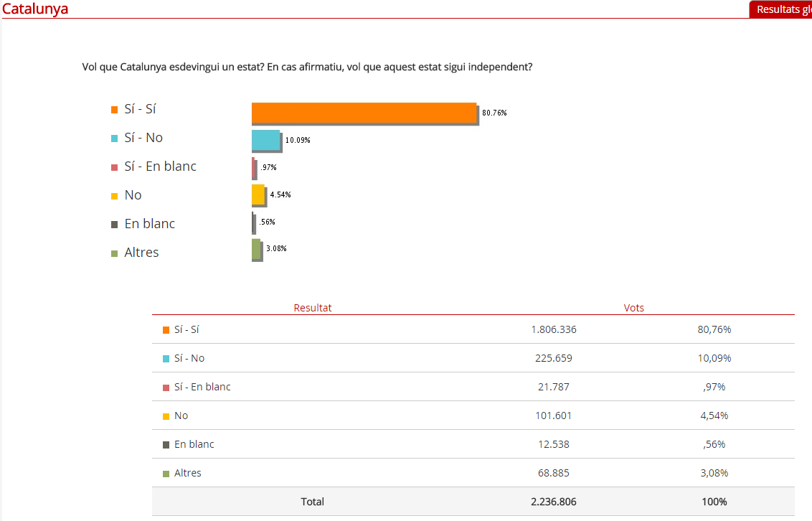Click the 1.806.336 votes cell
The height and width of the screenshot is (521, 812).
[553, 329]
